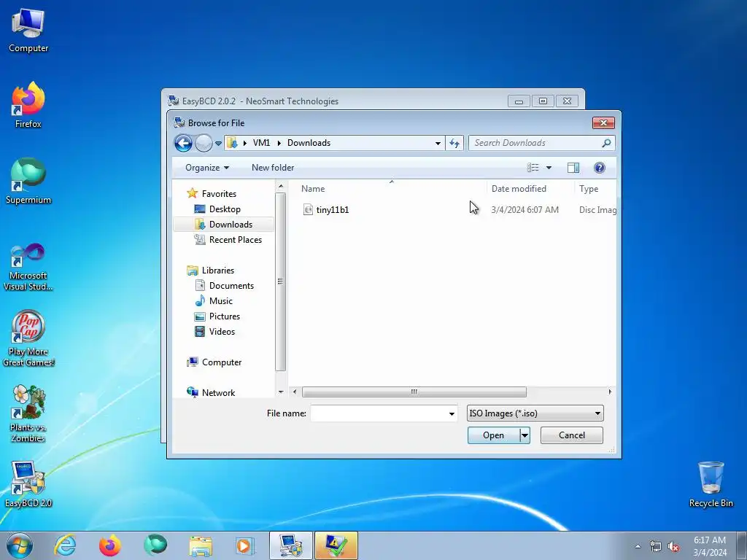
Task: Click navigation pane scroll down arrow
Action: pyautogui.click(x=281, y=392)
